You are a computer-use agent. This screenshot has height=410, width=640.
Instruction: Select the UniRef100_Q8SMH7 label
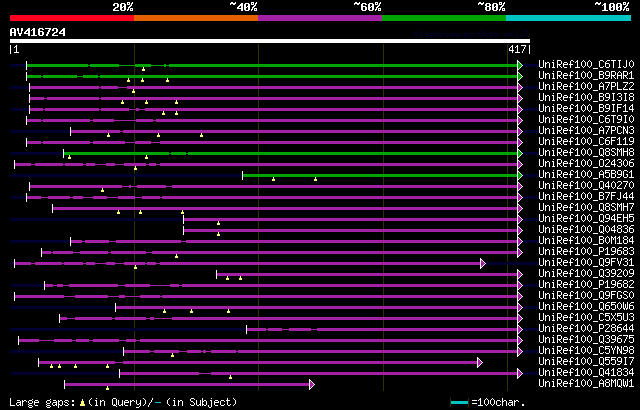click(586, 208)
